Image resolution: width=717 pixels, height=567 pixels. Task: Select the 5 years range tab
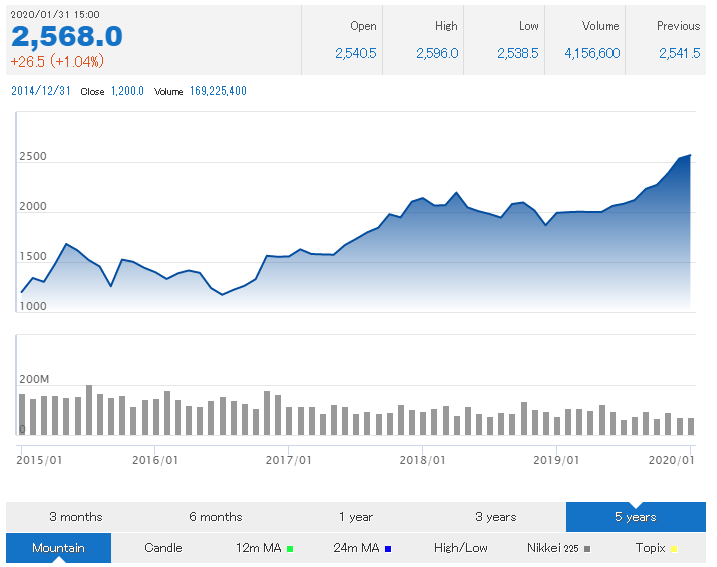pos(636,517)
